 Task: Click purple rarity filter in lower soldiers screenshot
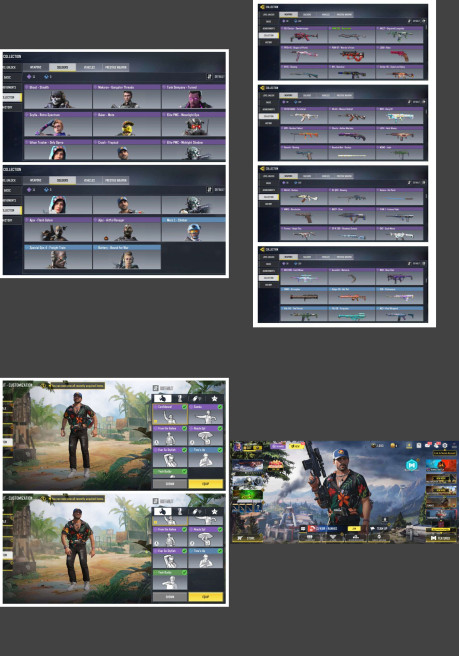point(31,190)
